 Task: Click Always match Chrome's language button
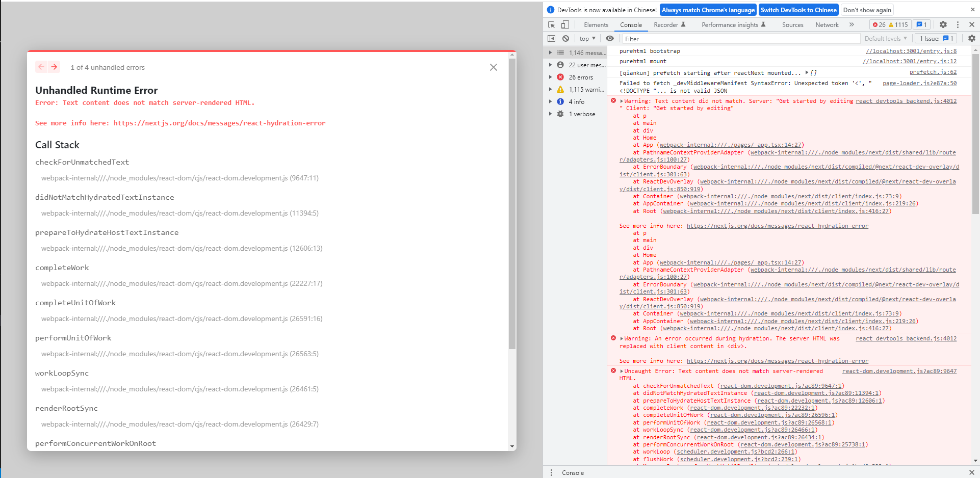tap(708, 10)
